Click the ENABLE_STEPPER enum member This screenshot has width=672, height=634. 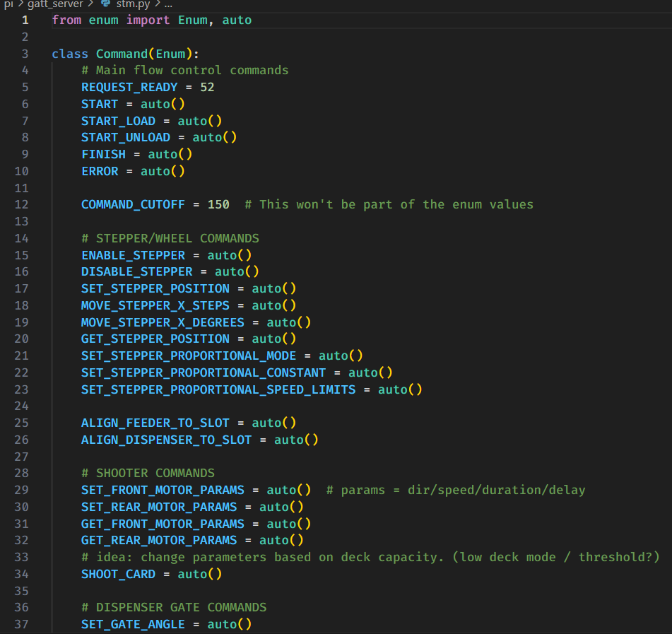(133, 255)
